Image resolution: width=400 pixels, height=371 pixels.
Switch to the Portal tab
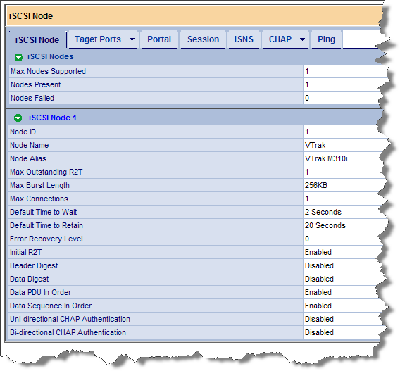click(159, 39)
